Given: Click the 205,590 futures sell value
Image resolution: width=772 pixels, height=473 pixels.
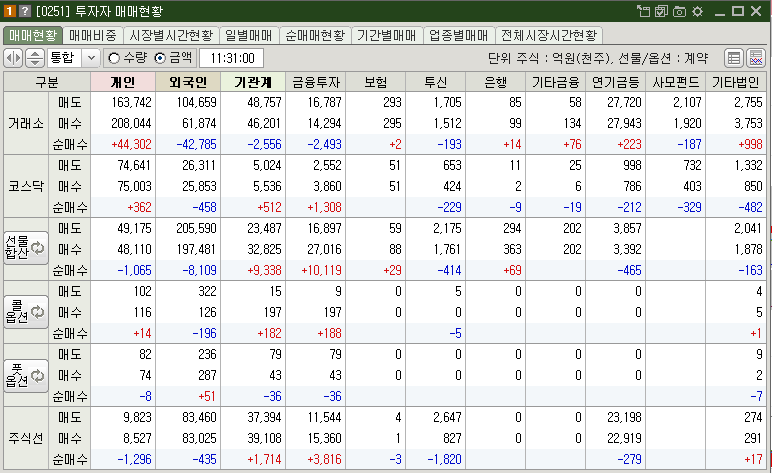Looking at the screenshot, I should tap(196, 228).
